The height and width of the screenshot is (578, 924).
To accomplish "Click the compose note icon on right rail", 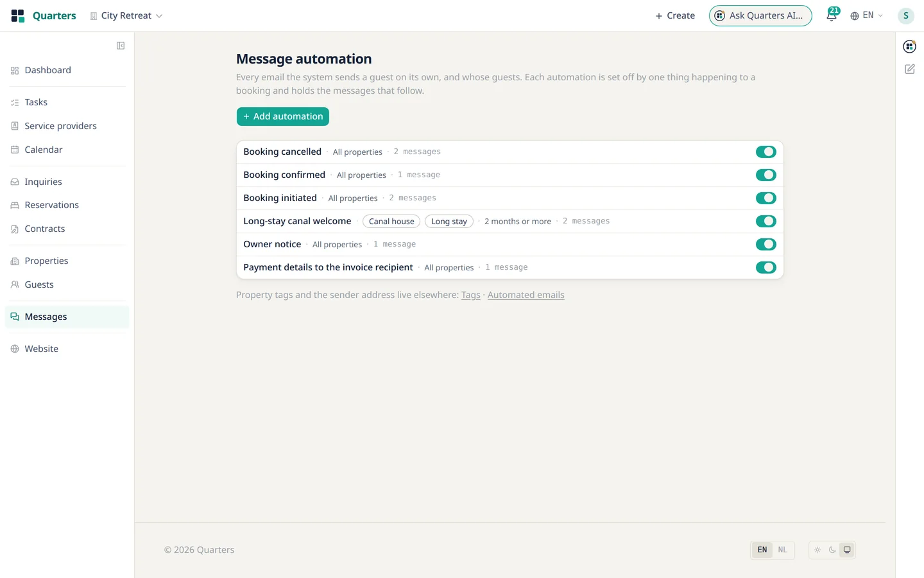I will [909, 69].
